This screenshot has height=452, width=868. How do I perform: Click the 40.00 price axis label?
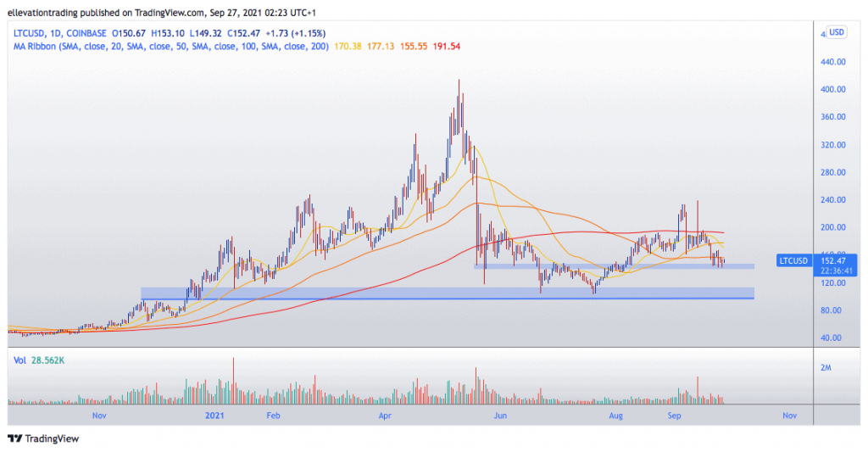click(832, 338)
